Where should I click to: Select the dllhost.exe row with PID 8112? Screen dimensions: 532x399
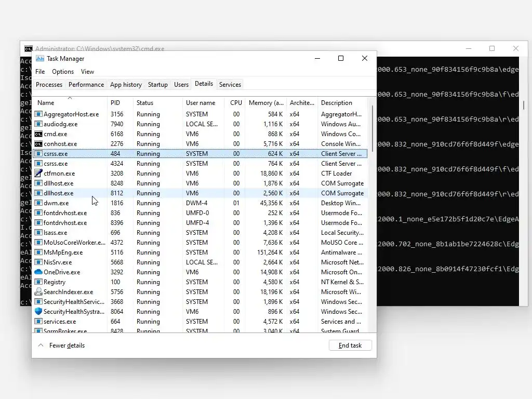(x=200, y=193)
